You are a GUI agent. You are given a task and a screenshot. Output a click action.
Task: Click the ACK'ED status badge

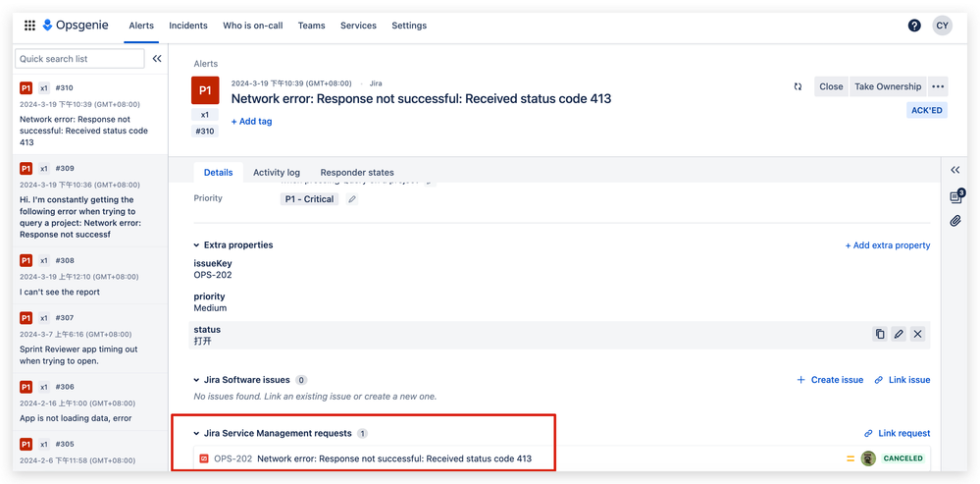[x=927, y=111]
